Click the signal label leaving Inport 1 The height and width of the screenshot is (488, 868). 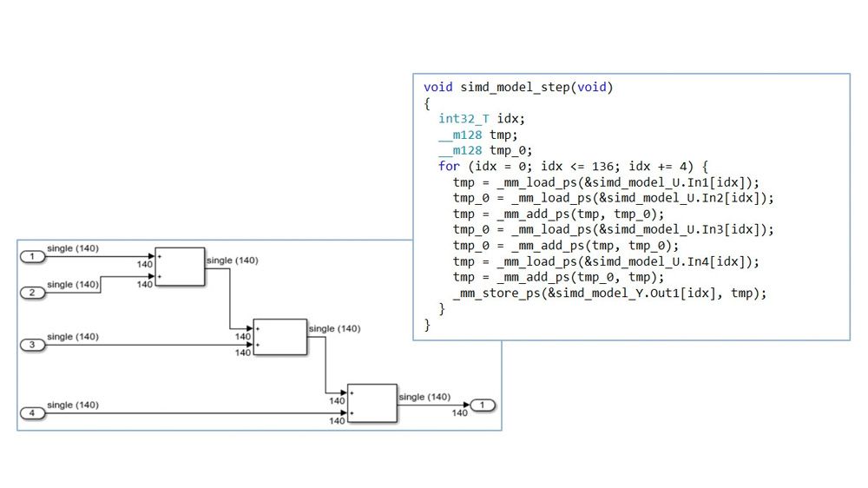(73, 248)
